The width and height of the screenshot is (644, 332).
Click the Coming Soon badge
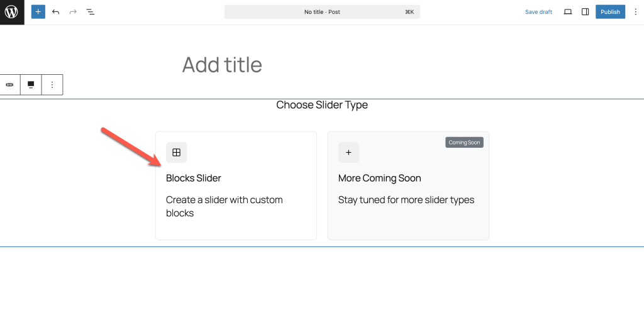pos(465,143)
